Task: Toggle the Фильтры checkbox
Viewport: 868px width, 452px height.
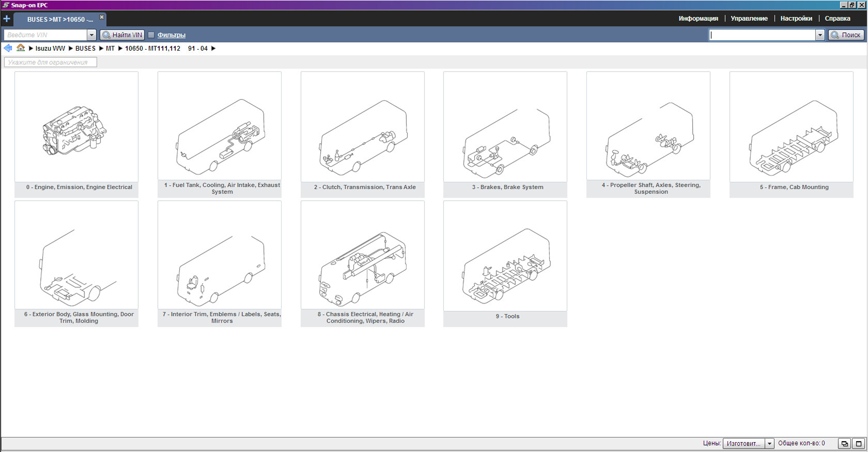Action: point(151,35)
